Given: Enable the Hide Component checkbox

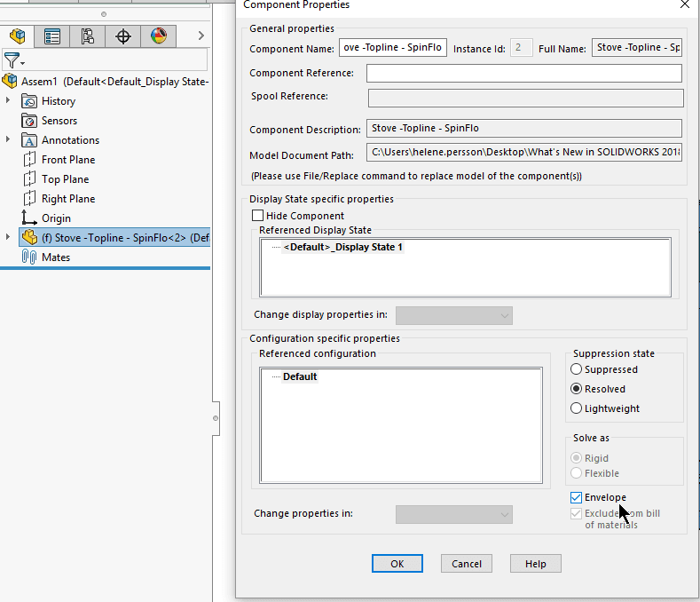Looking at the screenshot, I should click(x=258, y=216).
